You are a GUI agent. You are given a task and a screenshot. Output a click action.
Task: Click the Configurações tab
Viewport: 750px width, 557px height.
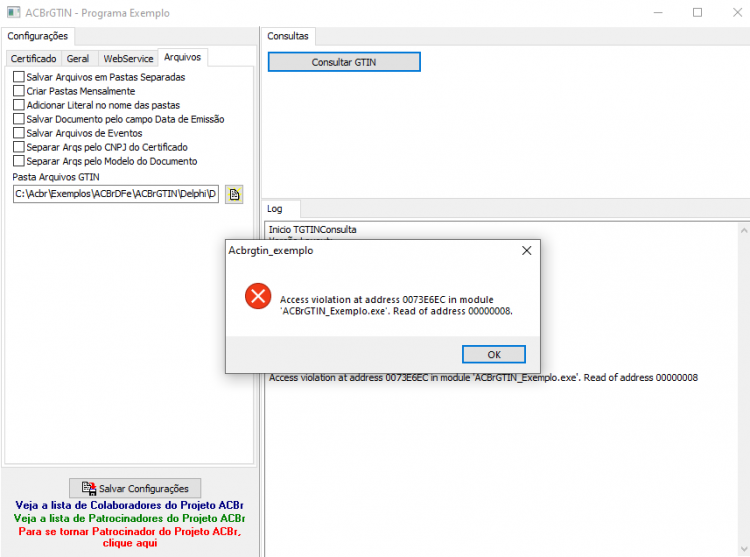[x=38, y=36]
